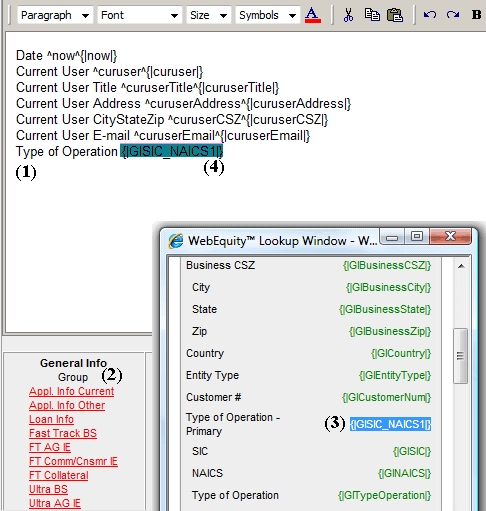This screenshot has height=511, width=486.
Task: Open the Paragraph style dropdown
Action: (55, 15)
